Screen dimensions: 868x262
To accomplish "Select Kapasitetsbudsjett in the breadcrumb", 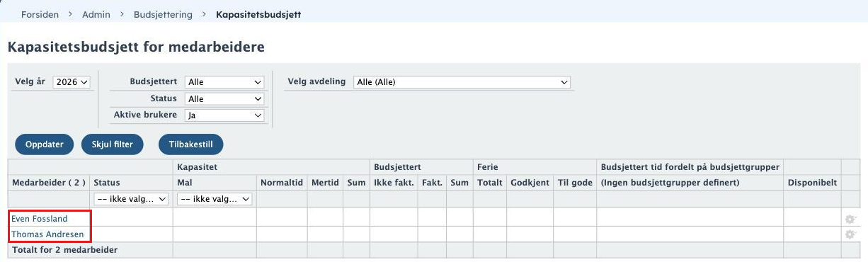I will tap(258, 14).
